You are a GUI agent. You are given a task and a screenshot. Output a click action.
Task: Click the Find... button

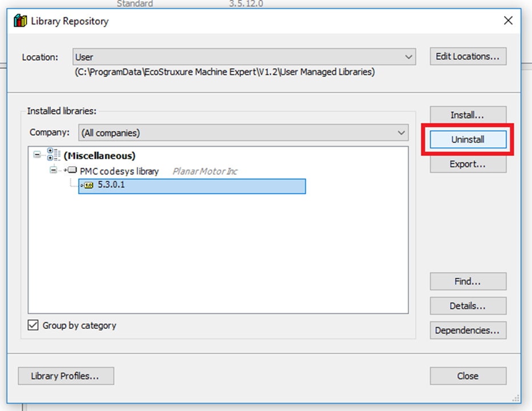click(x=467, y=281)
